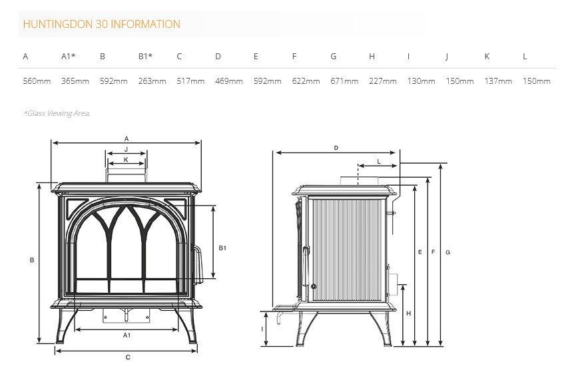Screen dimensions: 570x392
Task: Click the 137mm value under column K
Action: tap(498, 81)
